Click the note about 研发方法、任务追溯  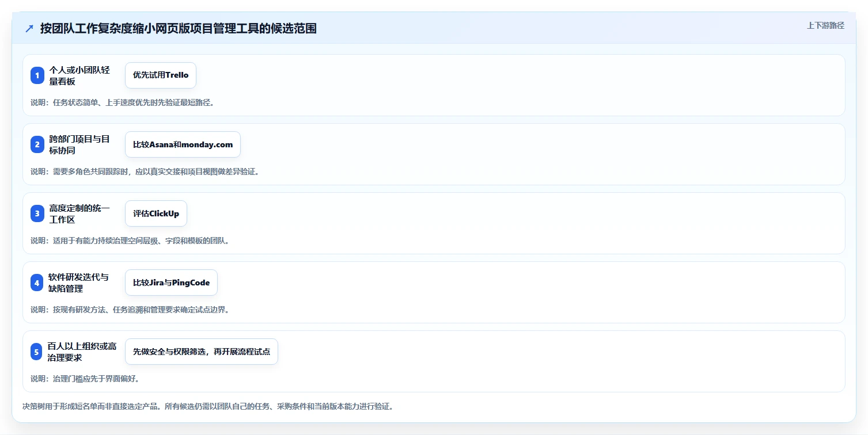click(130, 310)
